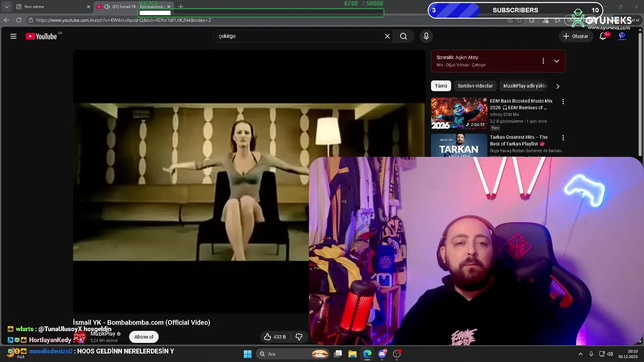Open Tarkan Greatest Hits playlist title
This screenshot has width=644, height=362.
coord(519,140)
